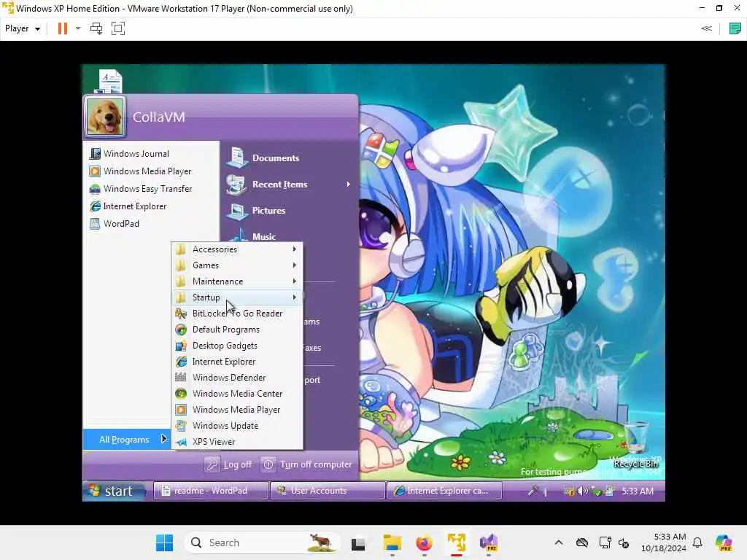Click All Programs

point(127,439)
